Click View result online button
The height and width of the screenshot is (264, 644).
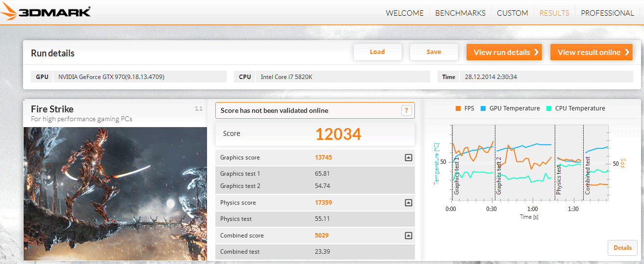[x=592, y=52]
